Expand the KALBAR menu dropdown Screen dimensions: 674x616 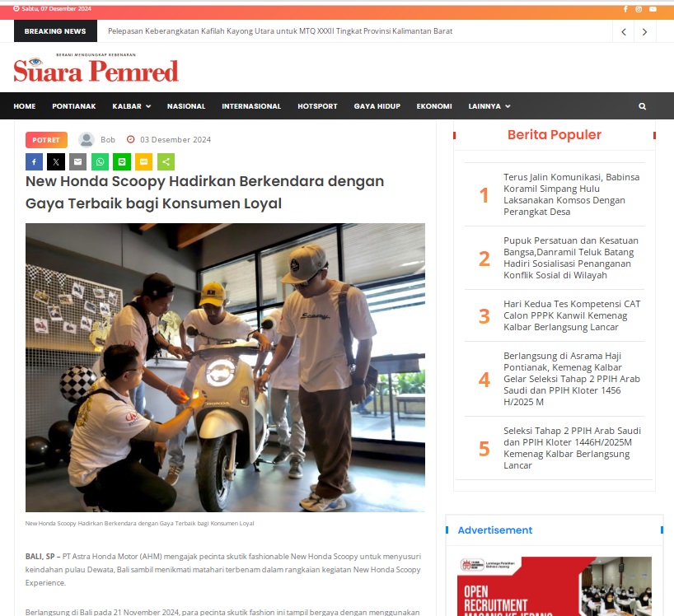point(131,106)
